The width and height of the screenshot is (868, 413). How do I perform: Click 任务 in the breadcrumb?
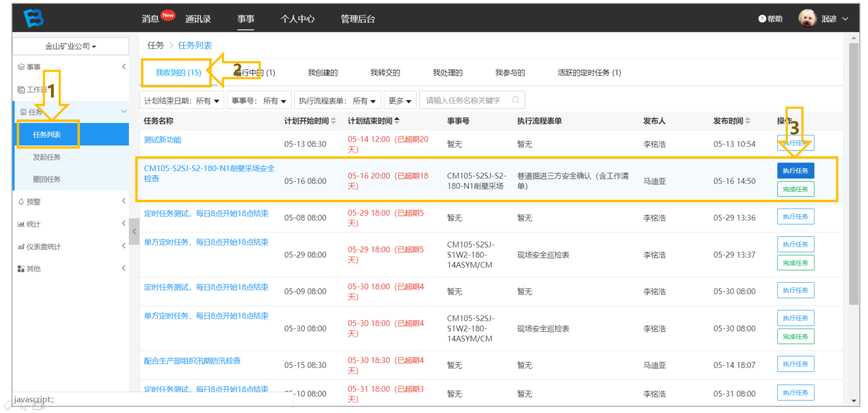click(155, 45)
